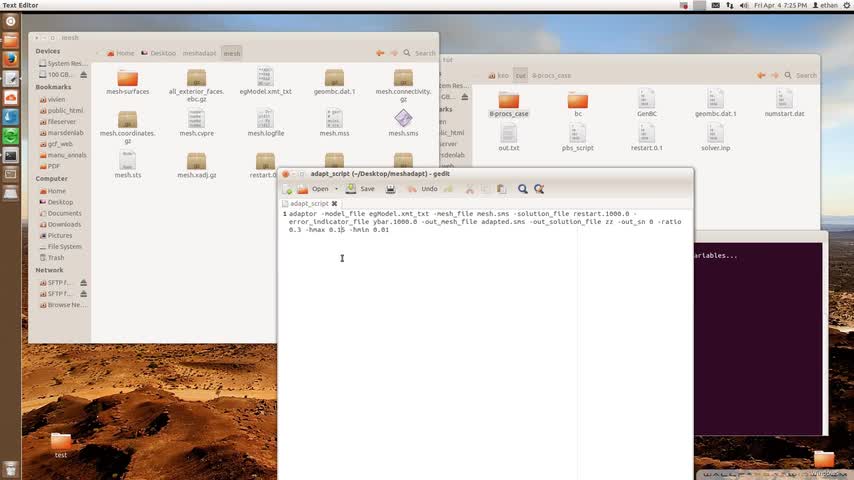Select the egModel.xmt_txt file
Viewport: 854px width, 480px height.
point(265,81)
